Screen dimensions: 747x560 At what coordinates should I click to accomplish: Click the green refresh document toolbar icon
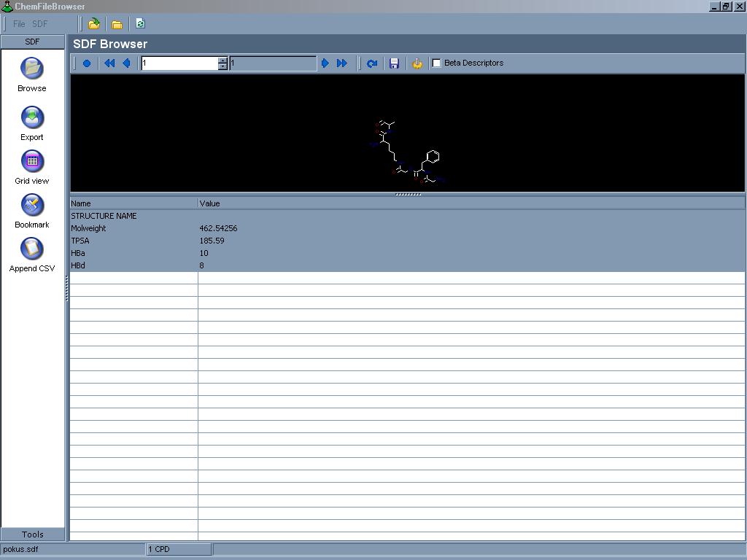pos(140,24)
